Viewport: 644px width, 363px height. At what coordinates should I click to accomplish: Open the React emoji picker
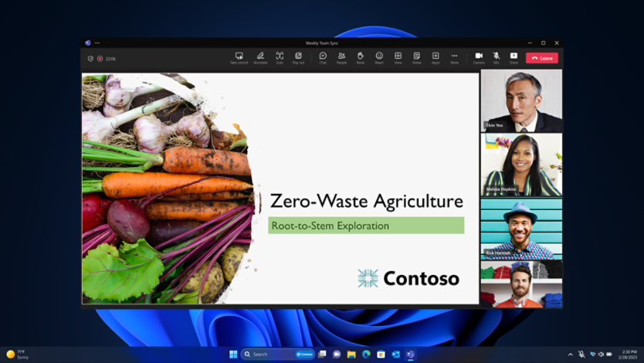coord(379,56)
